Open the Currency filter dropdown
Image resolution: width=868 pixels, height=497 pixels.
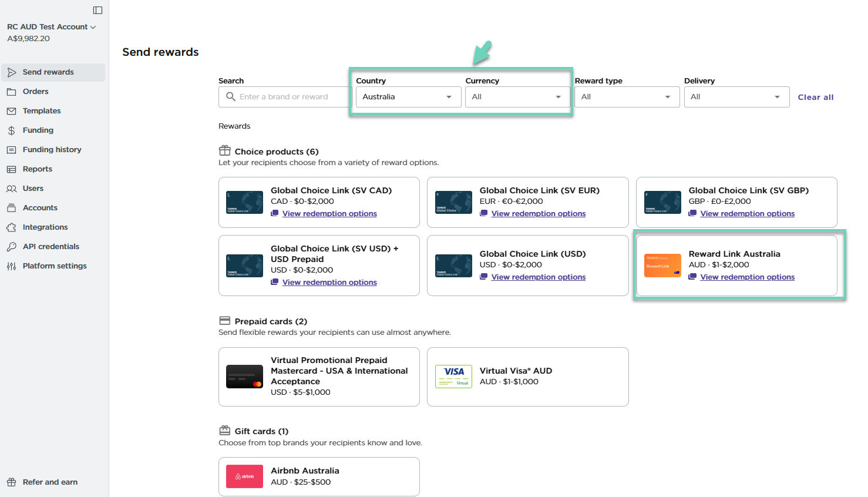(516, 97)
